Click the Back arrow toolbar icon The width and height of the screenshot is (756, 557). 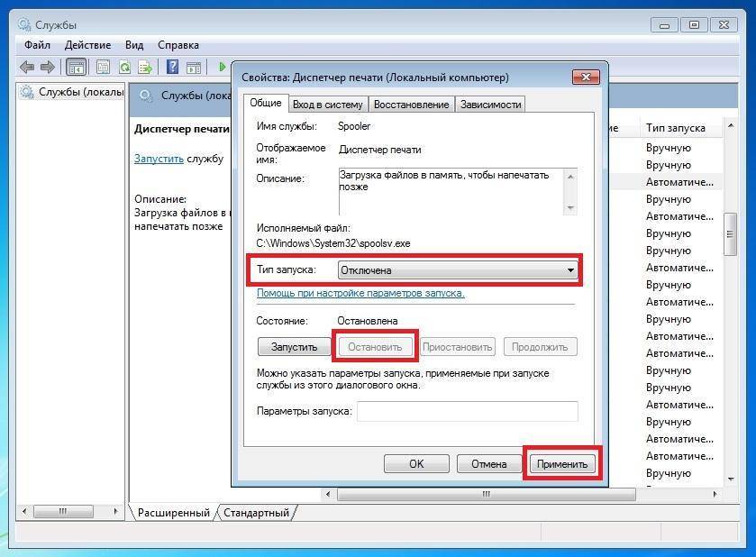click(x=27, y=67)
